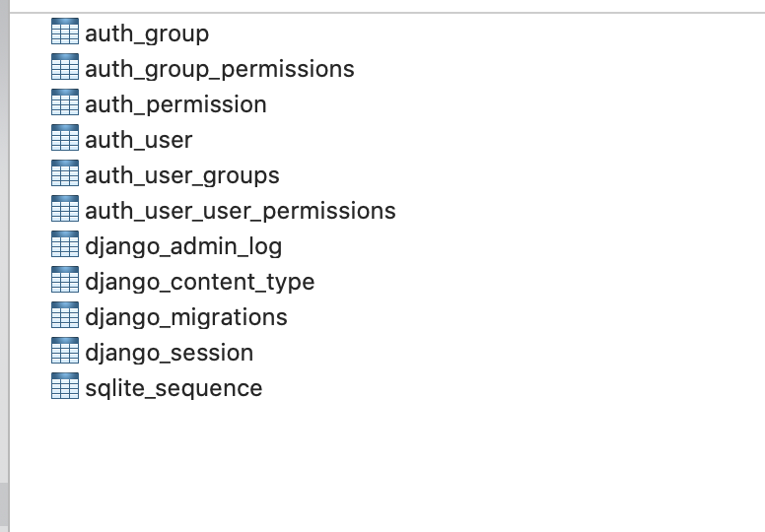This screenshot has width=765, height=532.
Task: Click the django_session table icon
Action: tap(64, 353)
